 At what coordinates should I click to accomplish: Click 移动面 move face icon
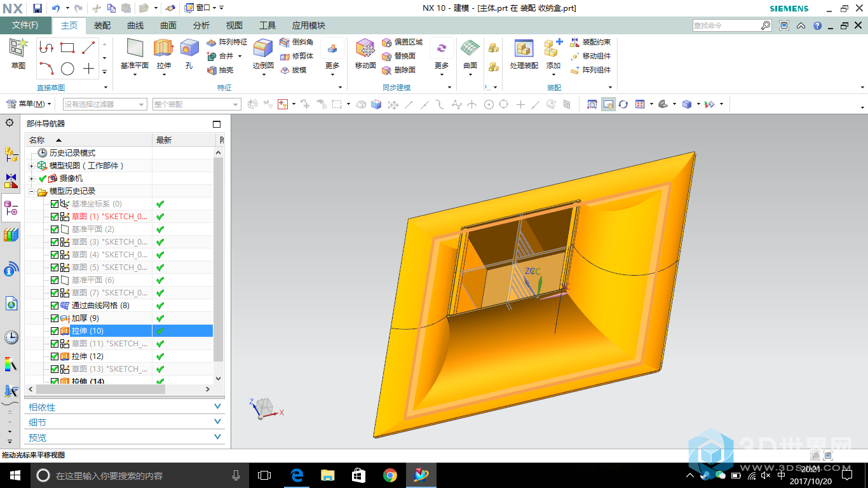tap(365, 48)
